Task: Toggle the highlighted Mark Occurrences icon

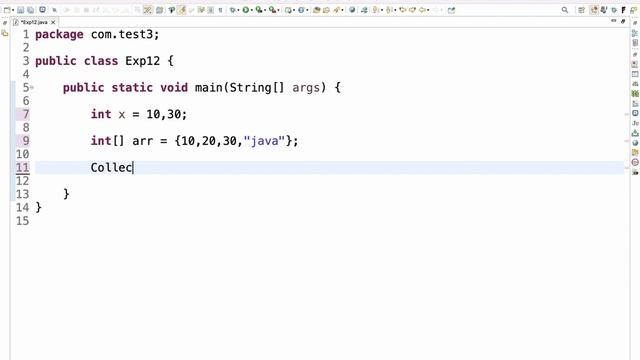Action: tap(182, 10)
